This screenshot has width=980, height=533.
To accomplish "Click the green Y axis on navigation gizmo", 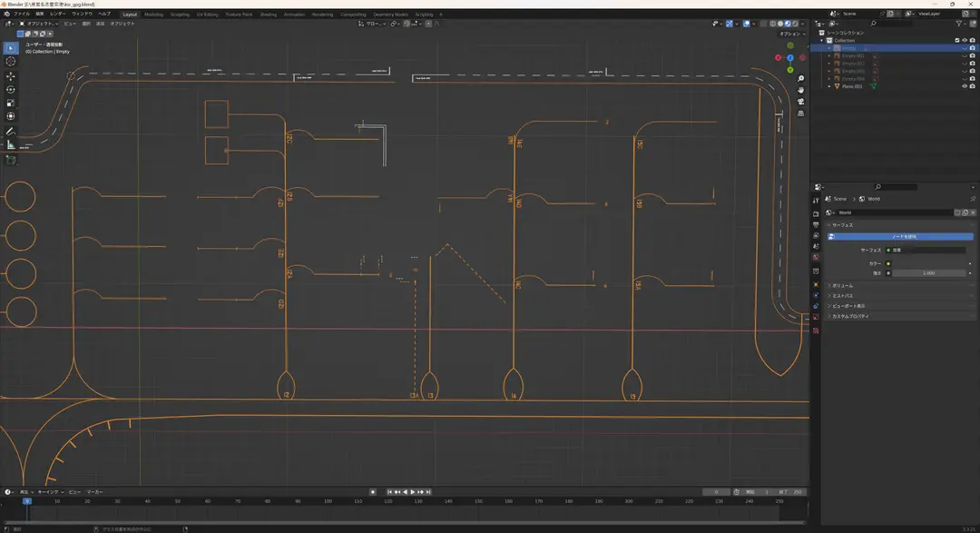I will 790,69.
